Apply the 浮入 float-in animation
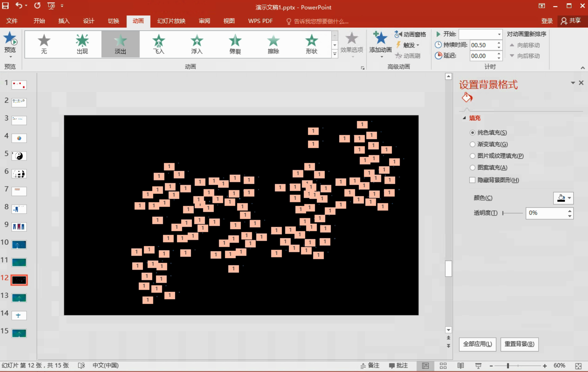 tap(197, 44)
